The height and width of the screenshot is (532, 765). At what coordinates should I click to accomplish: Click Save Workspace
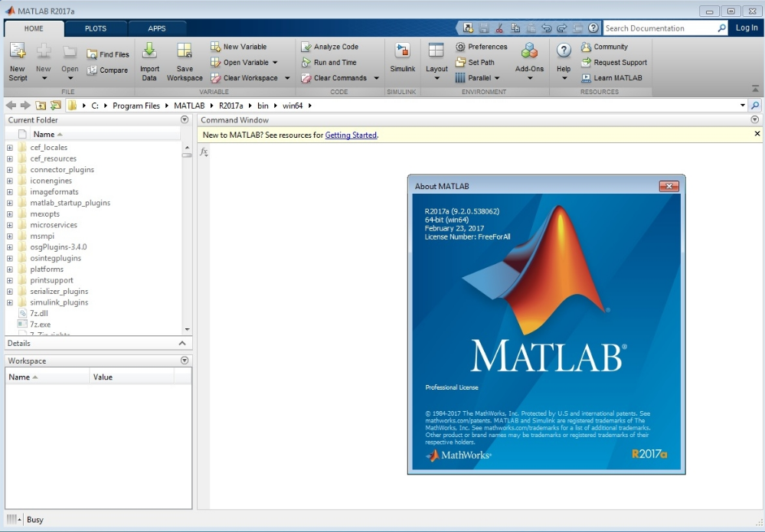(184, 57)
